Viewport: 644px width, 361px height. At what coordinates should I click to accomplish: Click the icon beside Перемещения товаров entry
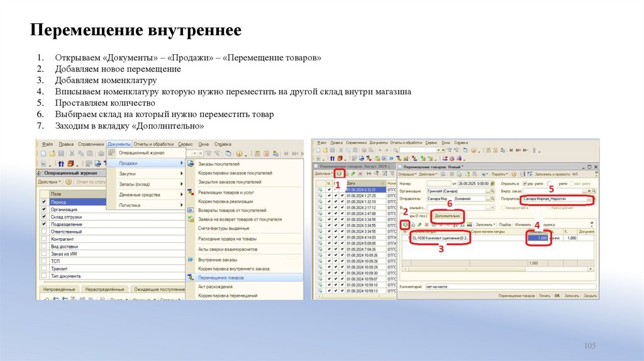[191, 277]
